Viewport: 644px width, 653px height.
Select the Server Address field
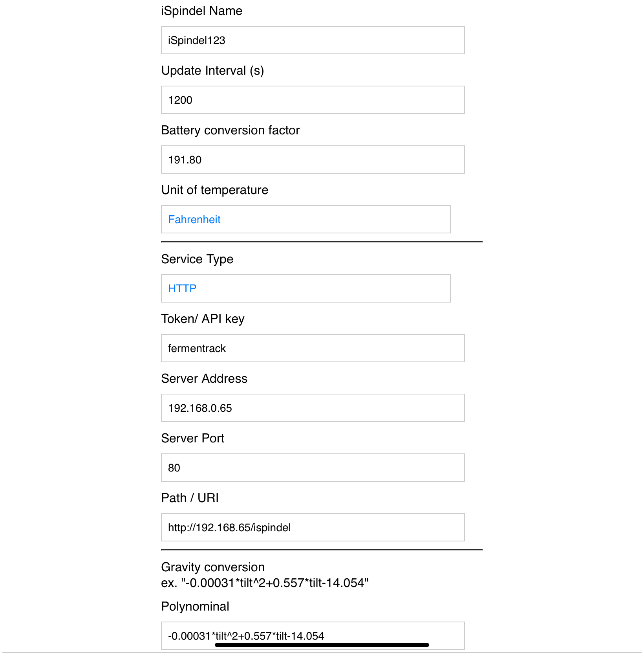tap(313, 408)
